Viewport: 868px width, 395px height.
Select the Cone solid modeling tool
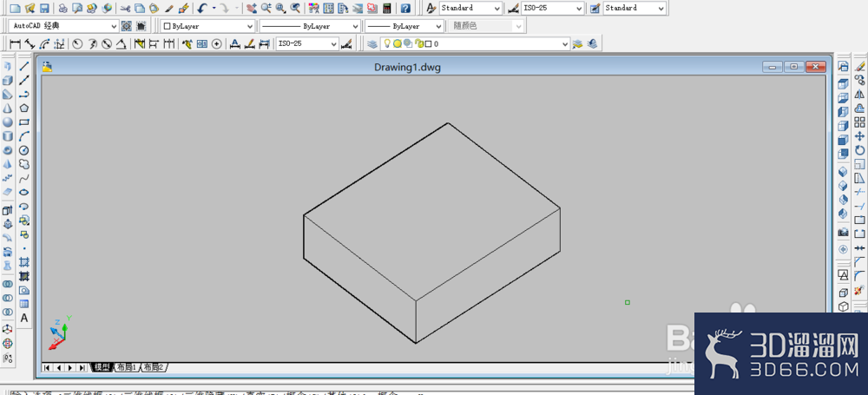(8, 108)
